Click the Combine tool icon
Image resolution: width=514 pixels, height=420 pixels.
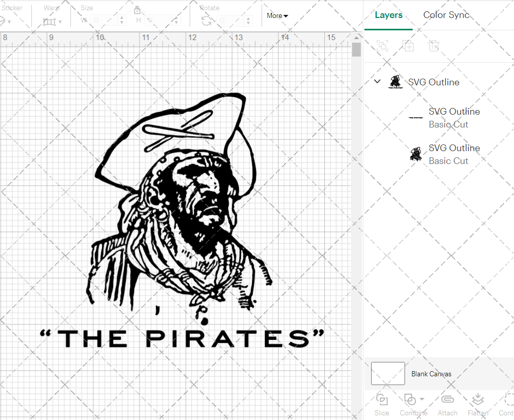[x=410, y=399]
